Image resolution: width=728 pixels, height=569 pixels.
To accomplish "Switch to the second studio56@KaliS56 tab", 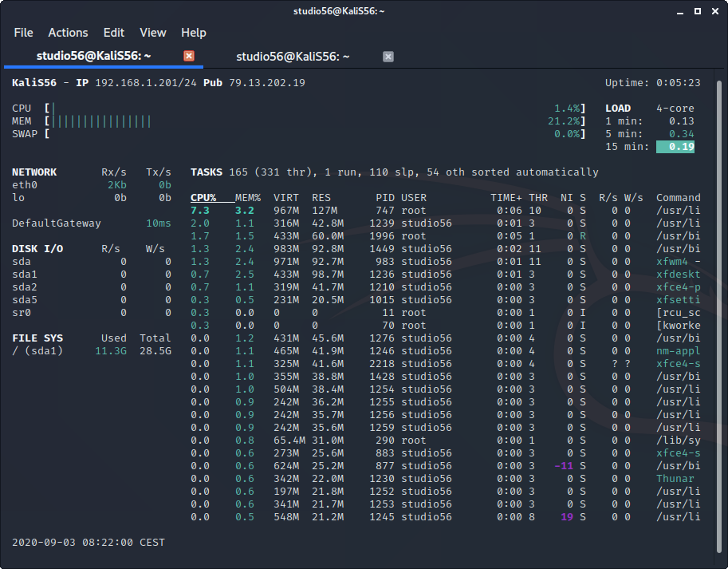I will (292, 56).
